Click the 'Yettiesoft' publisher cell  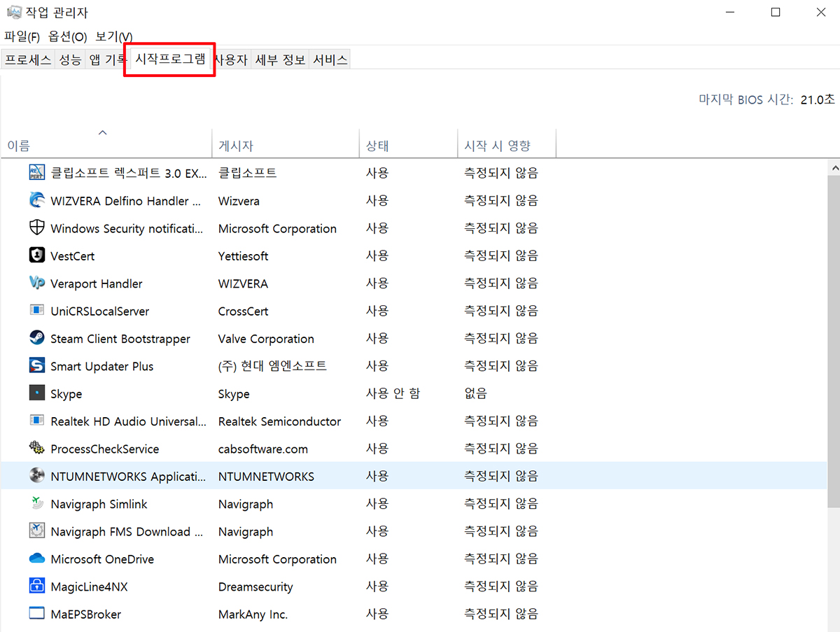click(x=243, y=256)
